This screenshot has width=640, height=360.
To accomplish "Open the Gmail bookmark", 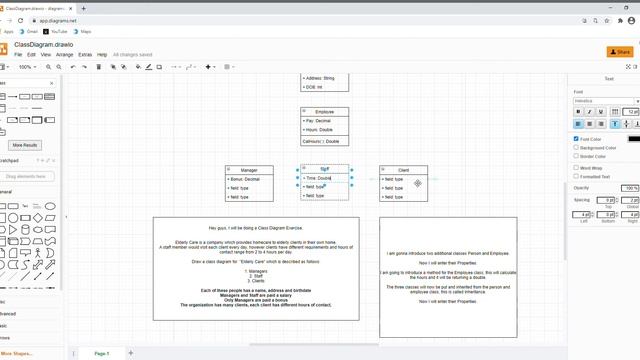I will tap(29, 31).
